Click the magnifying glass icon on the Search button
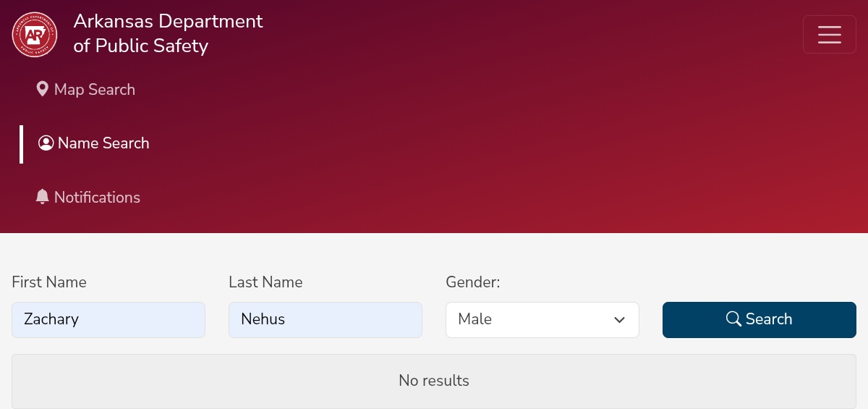This screenshot has height=409, width=868. click(733, 319)
